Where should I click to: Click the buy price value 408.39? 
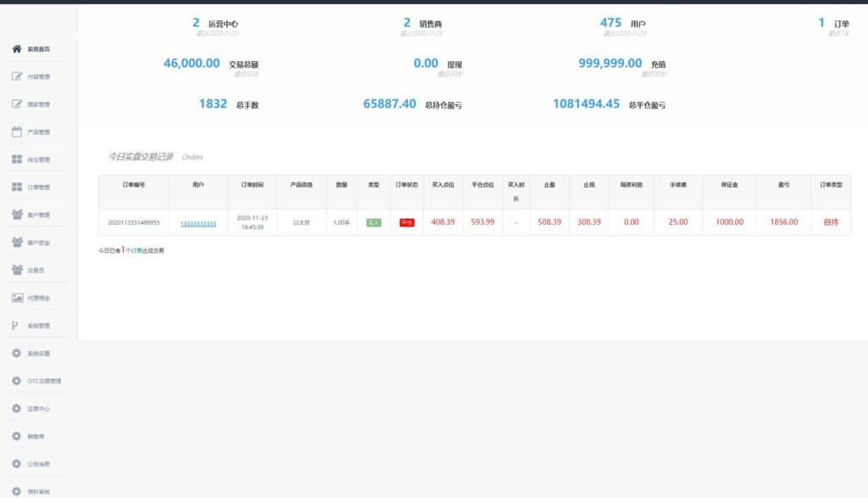coord(442,222)
